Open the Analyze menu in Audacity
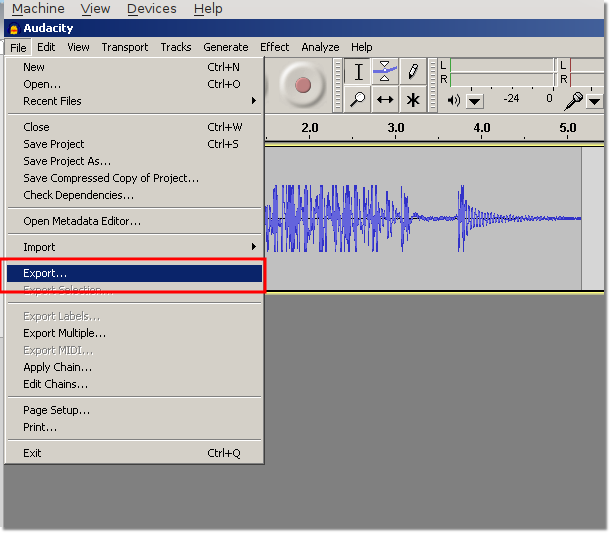 [320, 47]
